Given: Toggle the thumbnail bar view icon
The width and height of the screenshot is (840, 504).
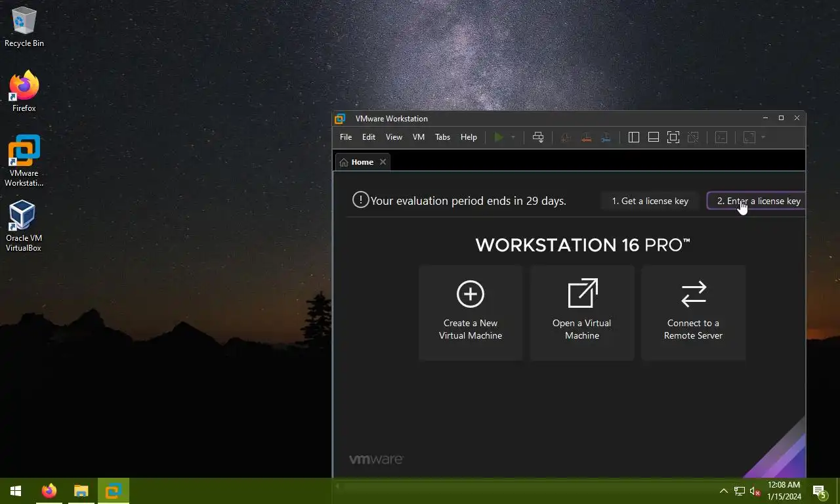Looking at the screenshot, I should point(654,137).
